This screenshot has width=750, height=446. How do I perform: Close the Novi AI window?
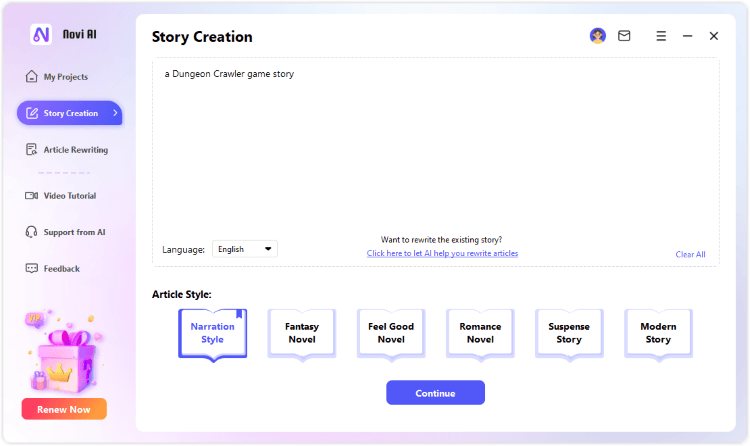click(714, 36)
